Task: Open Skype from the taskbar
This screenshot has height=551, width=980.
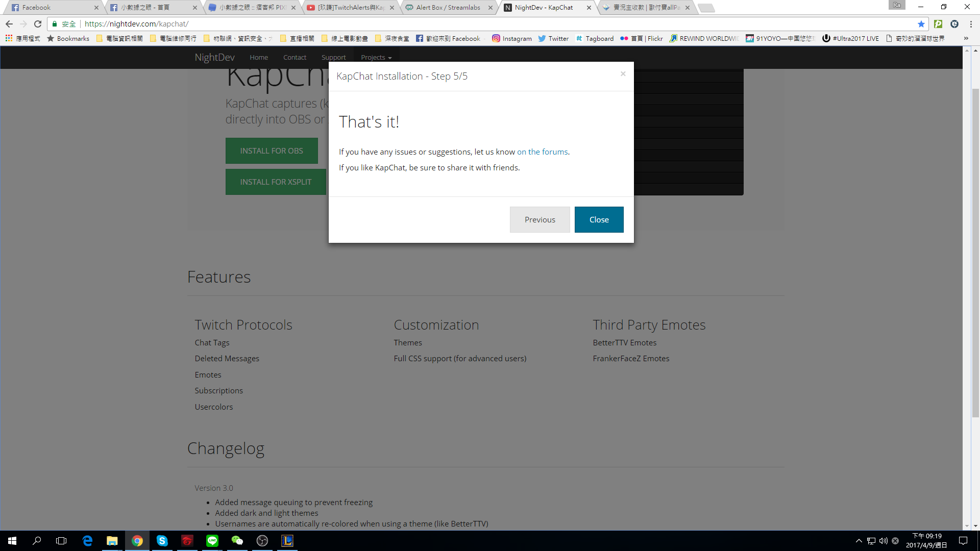Action: (162, 541)
